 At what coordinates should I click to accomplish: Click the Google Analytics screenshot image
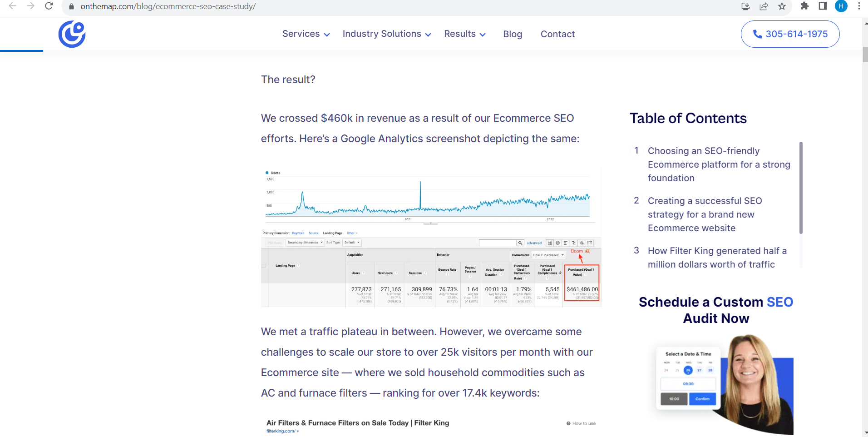coord(431,237)
